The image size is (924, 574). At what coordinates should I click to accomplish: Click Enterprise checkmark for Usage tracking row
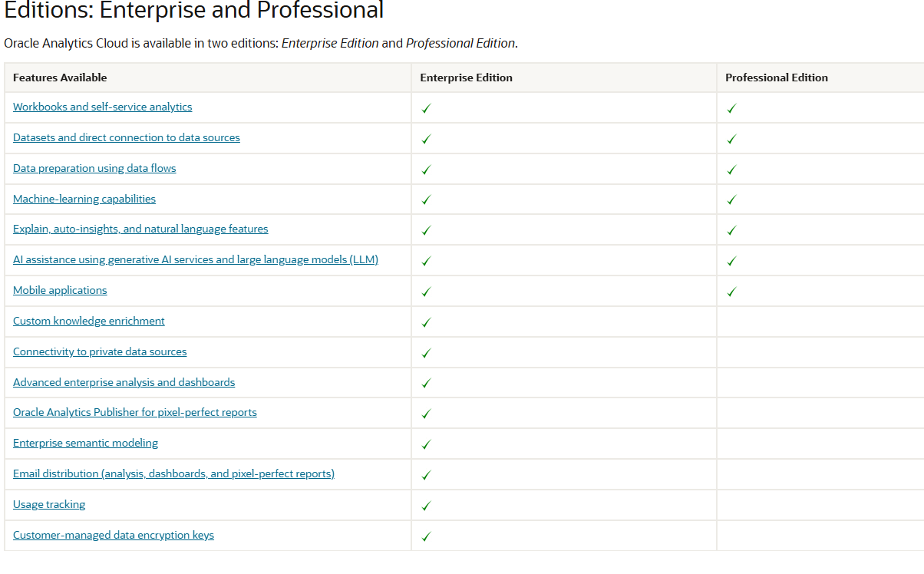click(x=426, y=506)
